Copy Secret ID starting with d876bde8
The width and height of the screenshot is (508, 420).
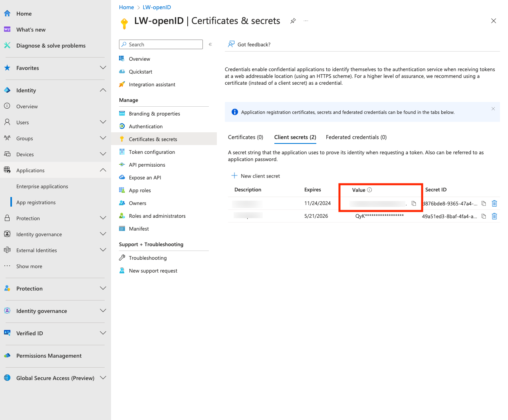484,203
